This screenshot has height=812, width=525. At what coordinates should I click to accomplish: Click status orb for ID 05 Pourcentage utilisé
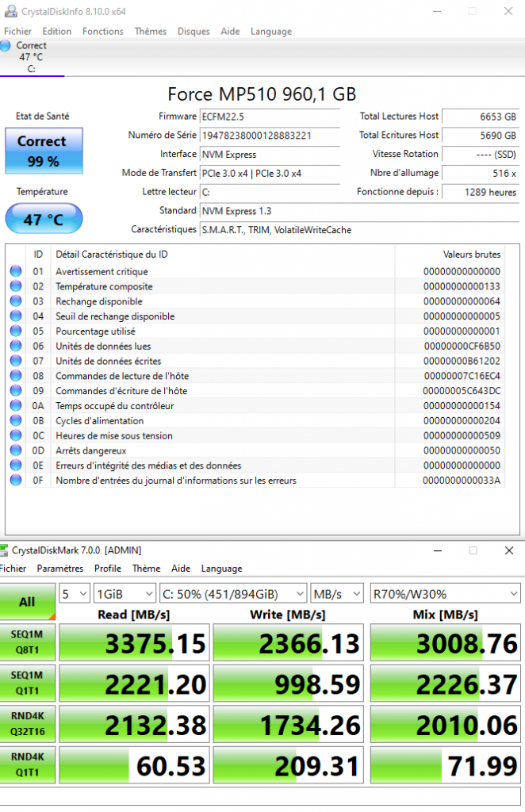point(16,331)
